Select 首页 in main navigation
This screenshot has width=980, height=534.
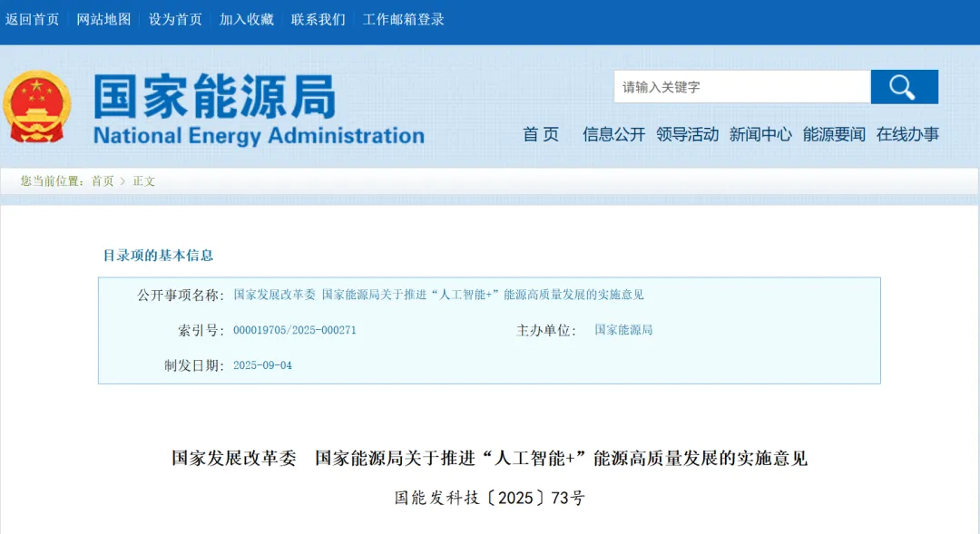pos(541,134)
